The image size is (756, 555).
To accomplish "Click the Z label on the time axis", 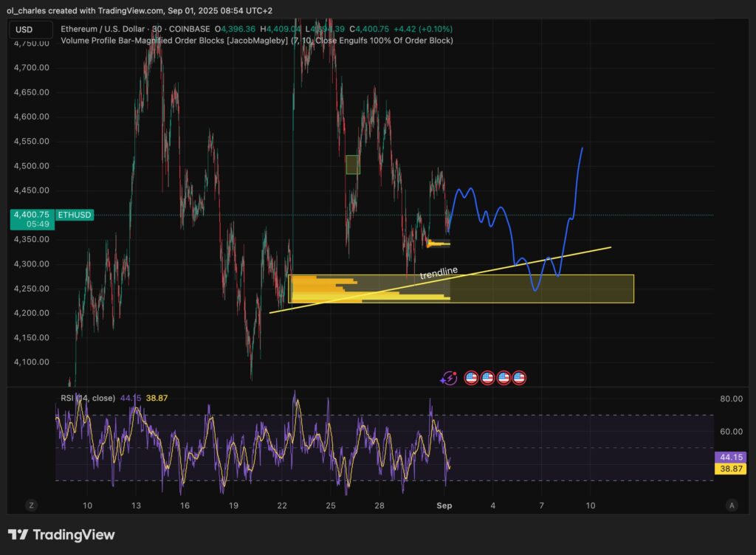I will pos(31,506).
